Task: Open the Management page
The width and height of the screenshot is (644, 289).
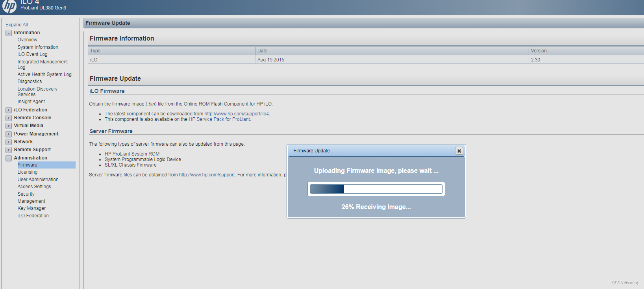Action: (31, 201)
